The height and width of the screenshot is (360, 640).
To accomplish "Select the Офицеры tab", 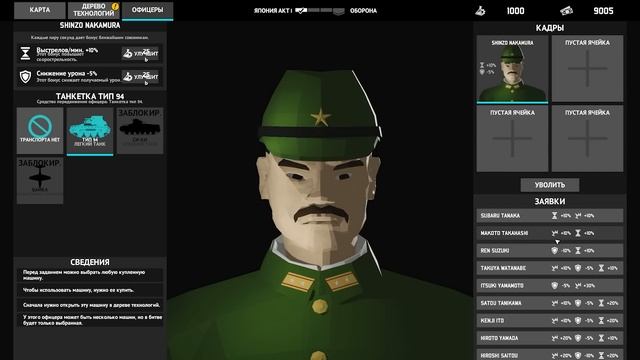I will pos(147,10).
